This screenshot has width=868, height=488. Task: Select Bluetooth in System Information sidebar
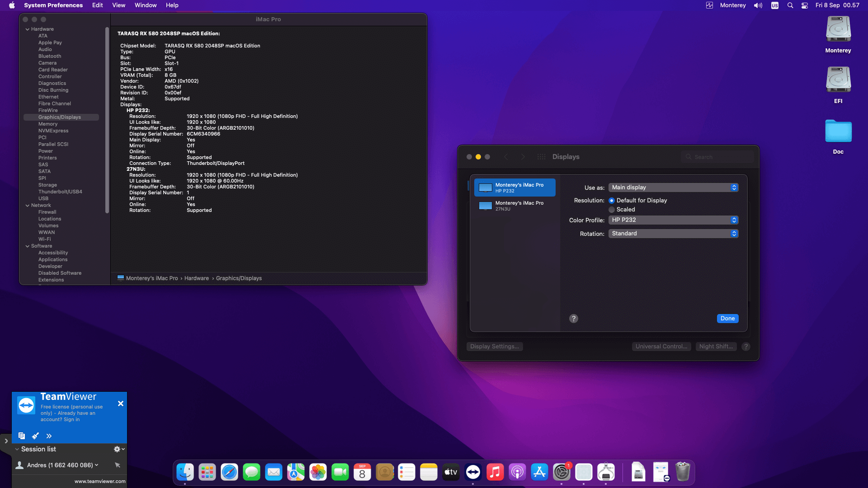pyautogui.click(x=50, y=56)
